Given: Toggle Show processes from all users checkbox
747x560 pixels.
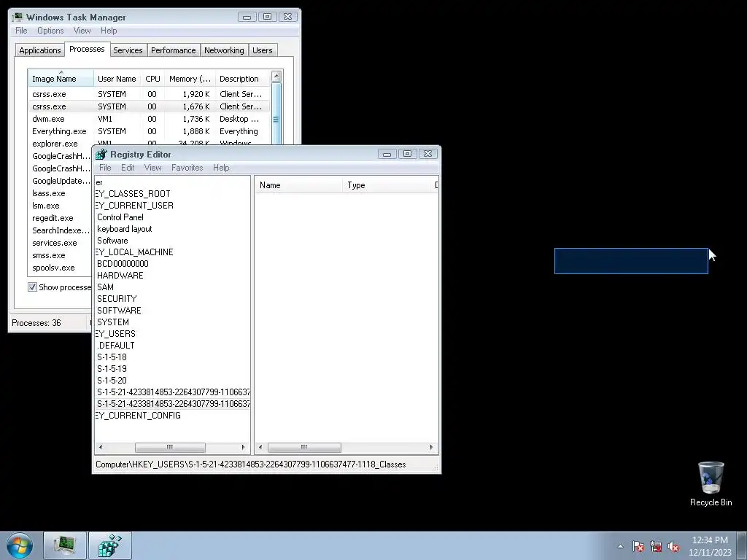Looking at the screenshot, I should click(32, 287).
